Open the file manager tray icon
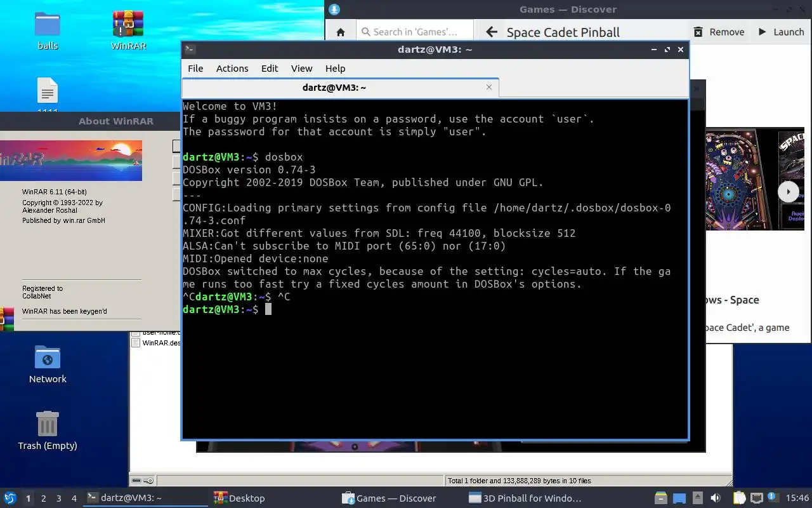812x508 pixels. 661,498
